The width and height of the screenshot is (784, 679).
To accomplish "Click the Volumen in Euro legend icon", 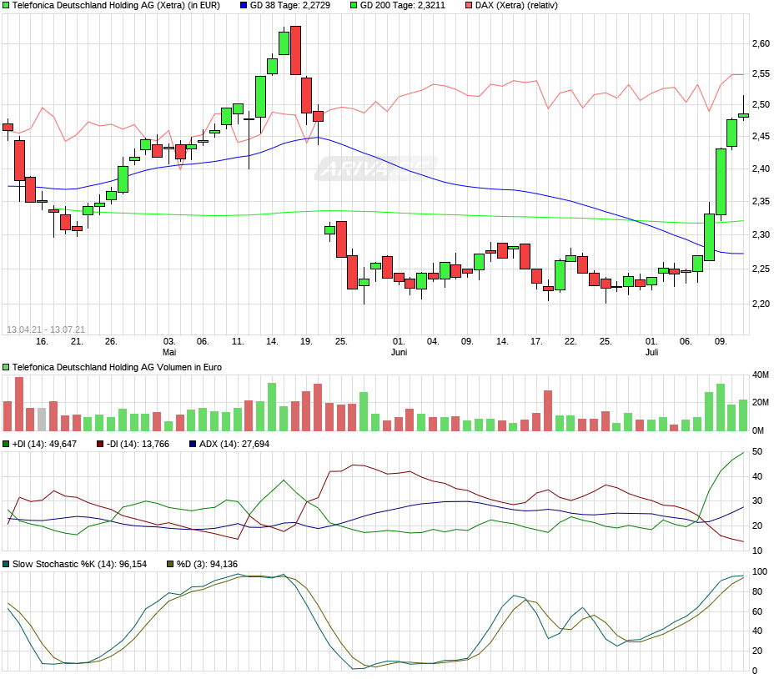I will (x=7, y=365).
